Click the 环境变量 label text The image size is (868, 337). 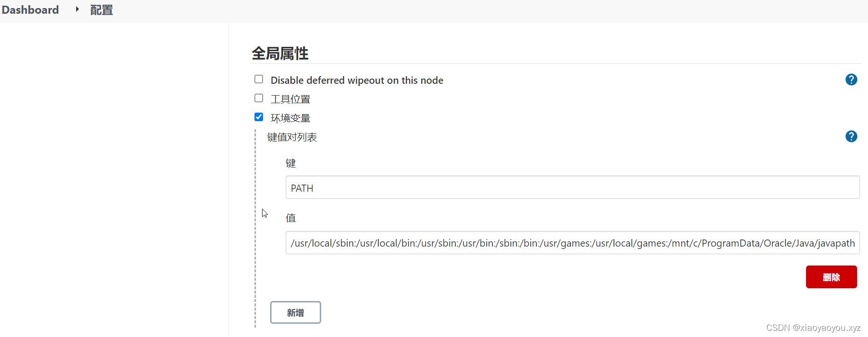(x=290, y=118)
